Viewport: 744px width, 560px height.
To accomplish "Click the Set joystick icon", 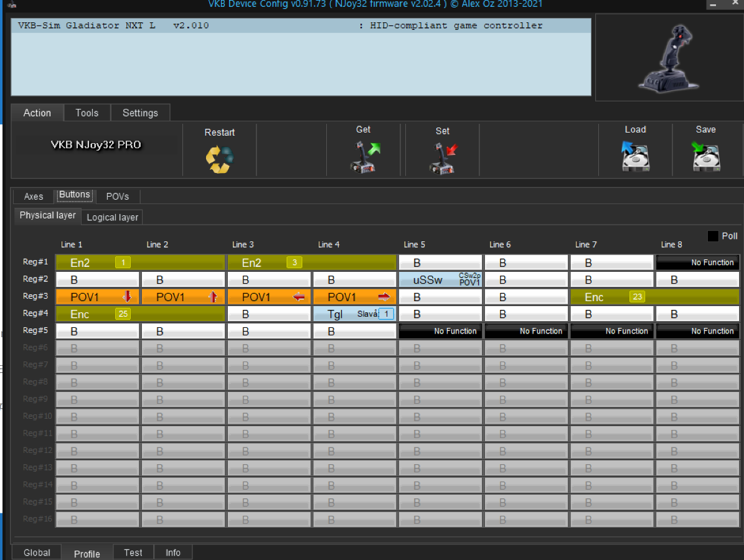I will [x=443, y=158].
